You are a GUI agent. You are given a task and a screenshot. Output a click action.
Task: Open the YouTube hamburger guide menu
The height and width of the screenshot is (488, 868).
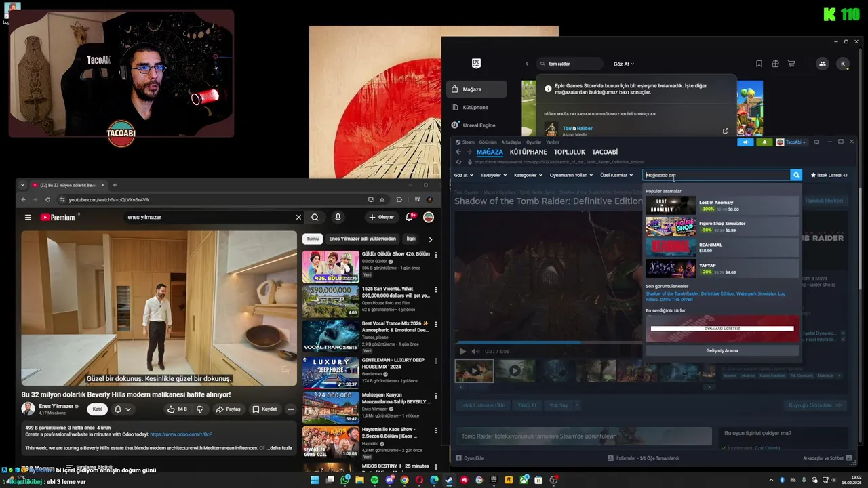[28, 218]
